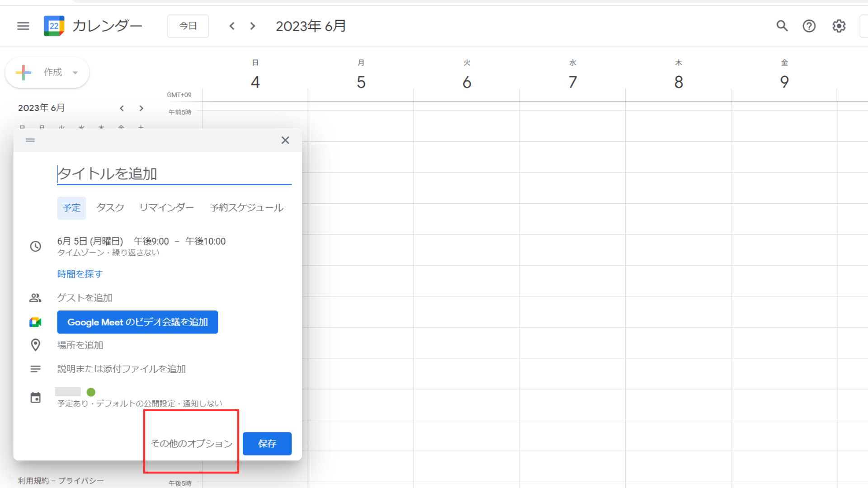
Task: Open the help question mark icon
Action: (x=809, y=26)
